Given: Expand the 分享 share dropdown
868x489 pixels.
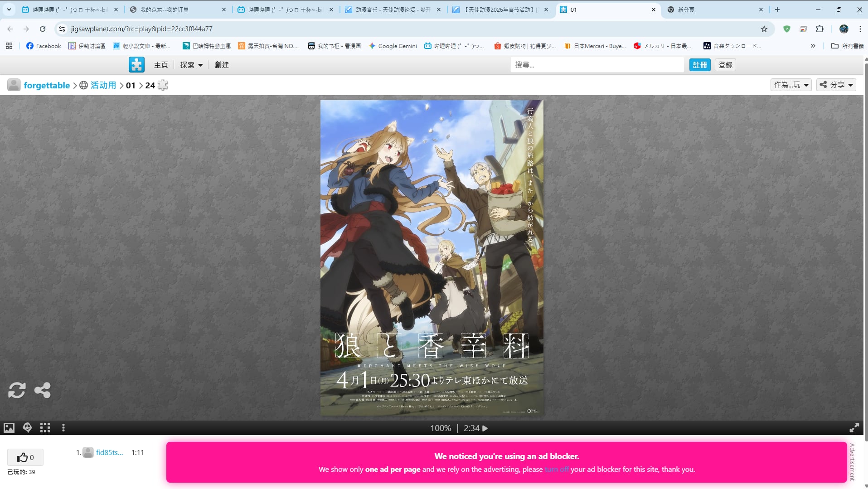Looking at the screenshot, I should click(836, 85).
